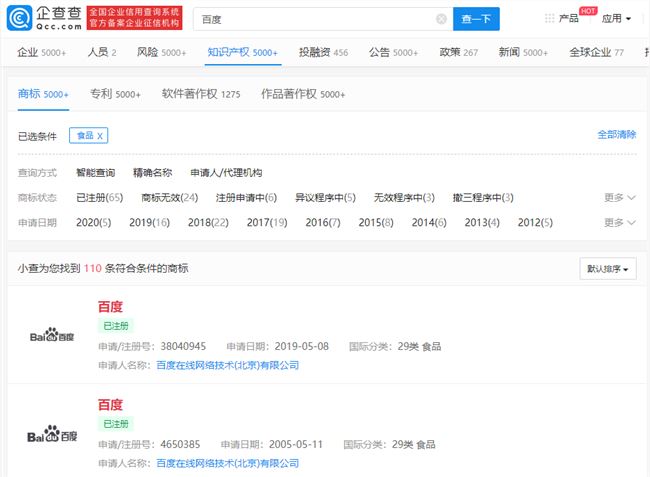The height and width of the screenshot is (477, 650).
Task: Click the 已注册 badge on trademark 4650385
Action: 116,424
